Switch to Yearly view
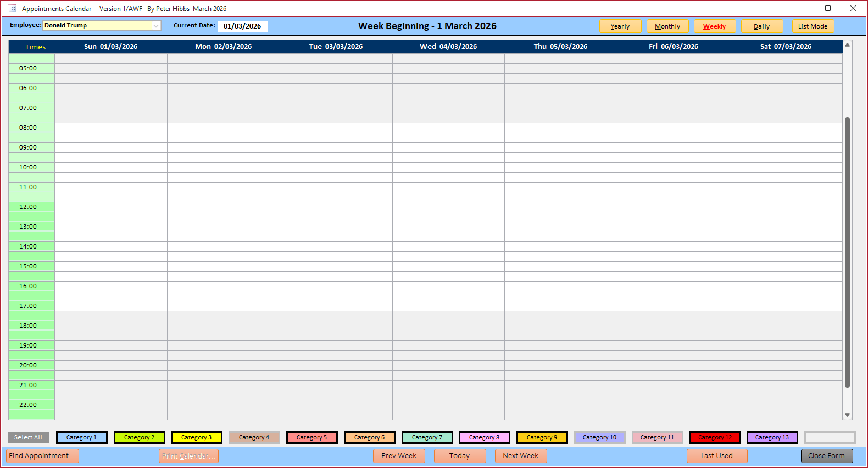This screenshot has height=468, width=868. [620, 26]
